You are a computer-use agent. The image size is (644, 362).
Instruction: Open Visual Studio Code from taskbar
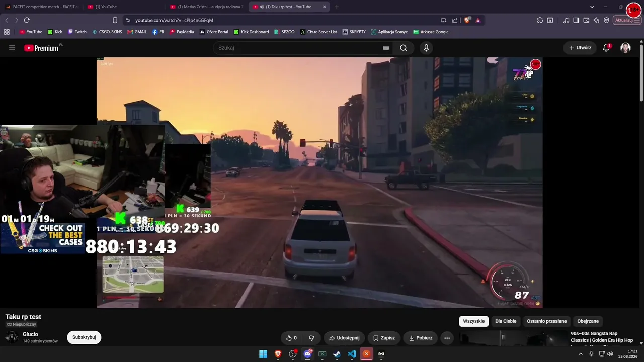352,354
